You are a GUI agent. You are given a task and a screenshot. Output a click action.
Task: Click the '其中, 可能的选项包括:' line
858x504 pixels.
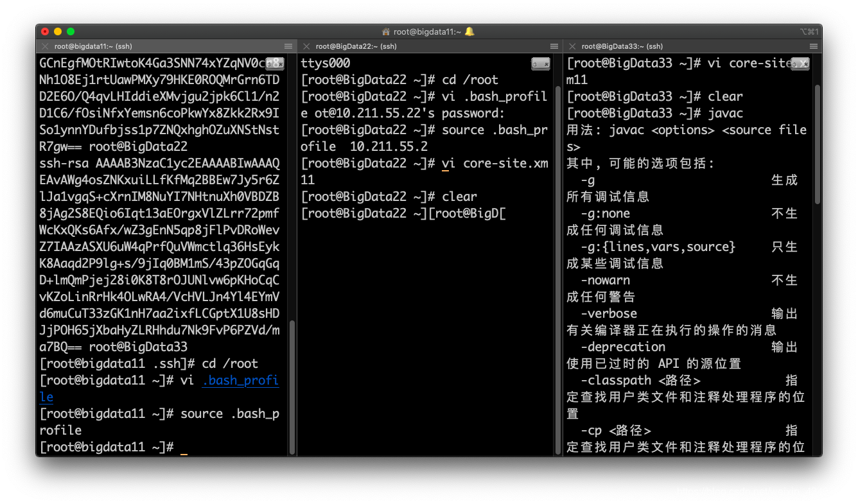[640, 164]
